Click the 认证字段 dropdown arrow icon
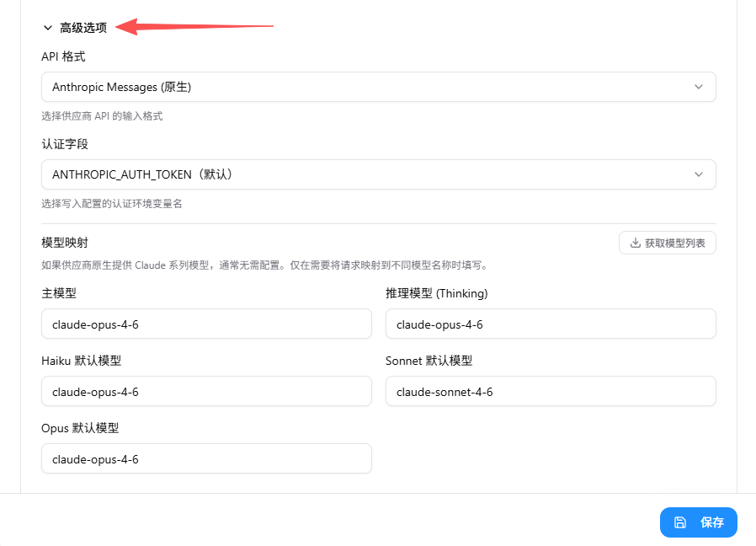756x546 pixels. point(698,174)
